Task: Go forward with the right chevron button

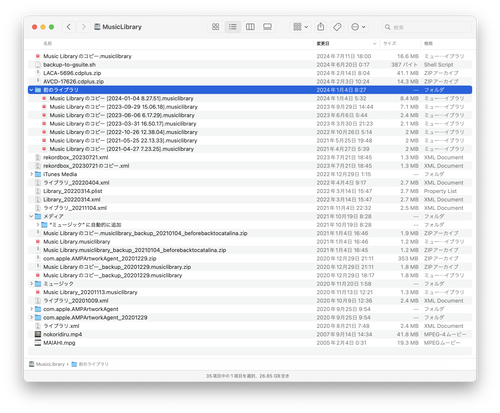Action: pos(84,27)
